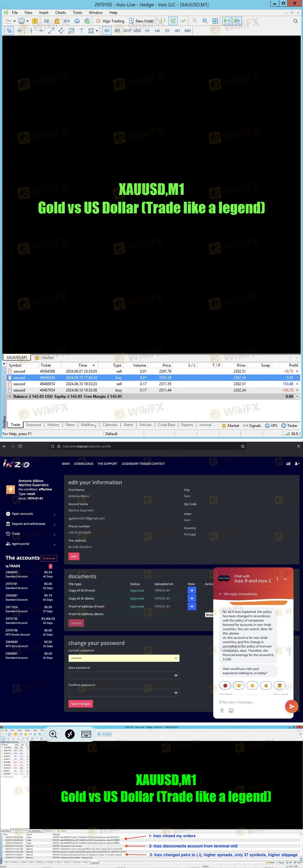Open the Charts menu

coord(61,12)
